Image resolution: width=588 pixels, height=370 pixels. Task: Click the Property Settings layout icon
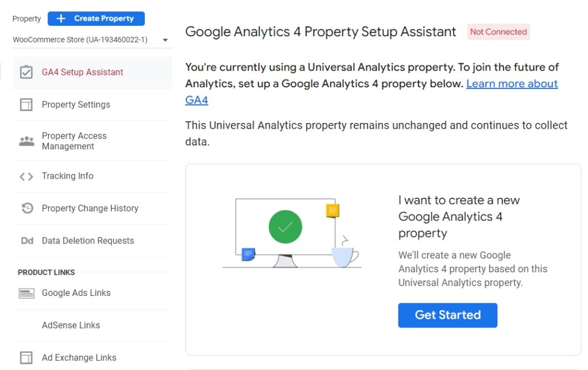pos(26,105)
